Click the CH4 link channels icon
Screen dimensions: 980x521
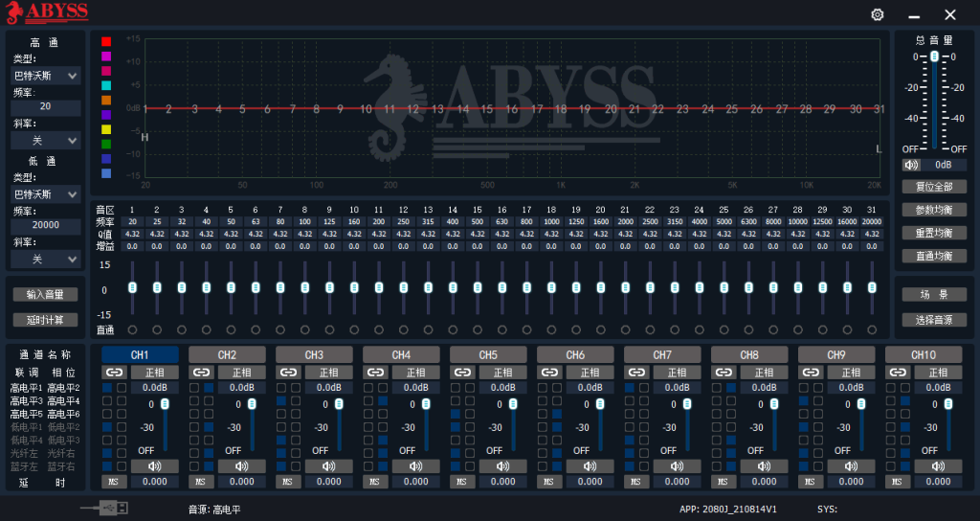(375, 373)
